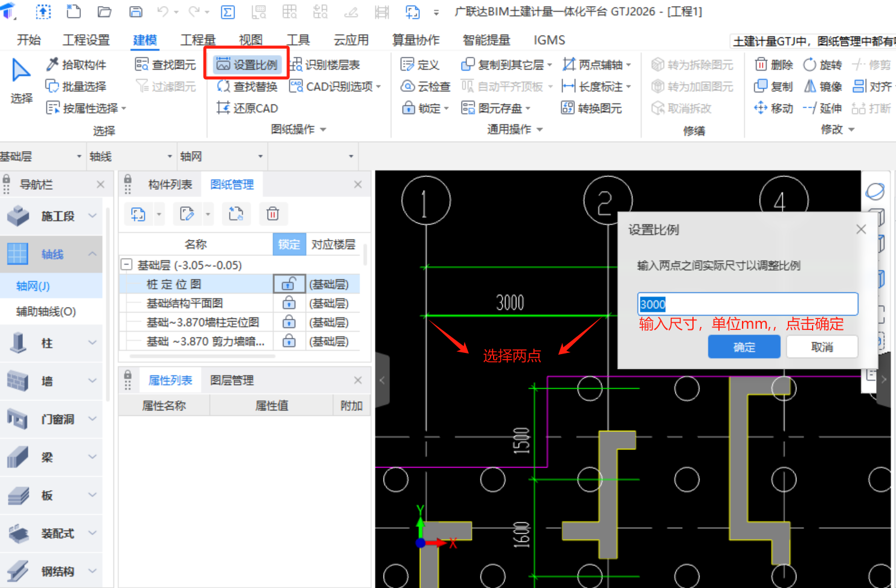Click the 删除 tool
The width and height of the screenshot is (896, 588).
tap(774, 65)
